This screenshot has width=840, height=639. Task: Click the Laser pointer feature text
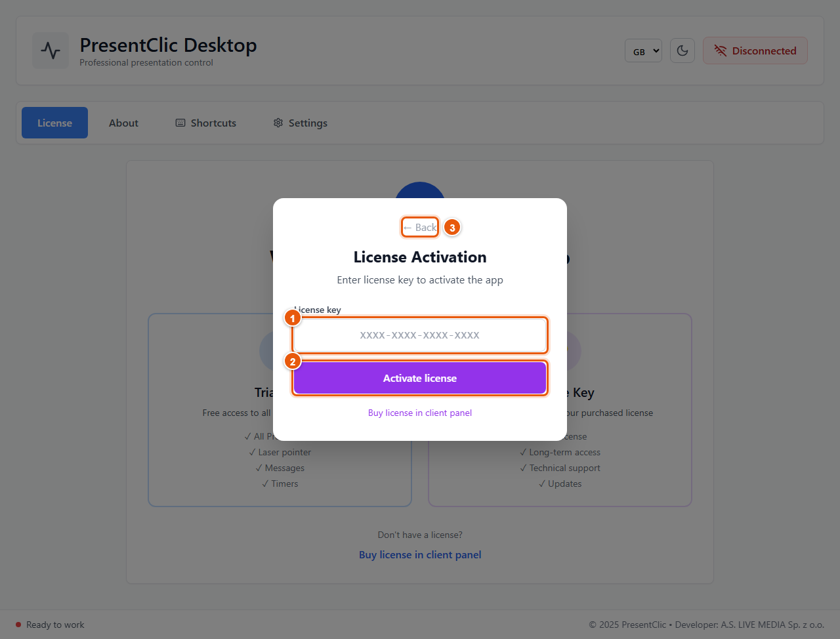(x=280, y=452)
